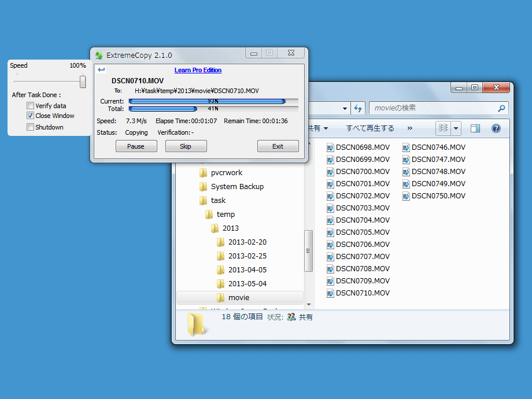Viewport: 532px width, 399px height.
Task: Click the Pause button
Action: 136,146
